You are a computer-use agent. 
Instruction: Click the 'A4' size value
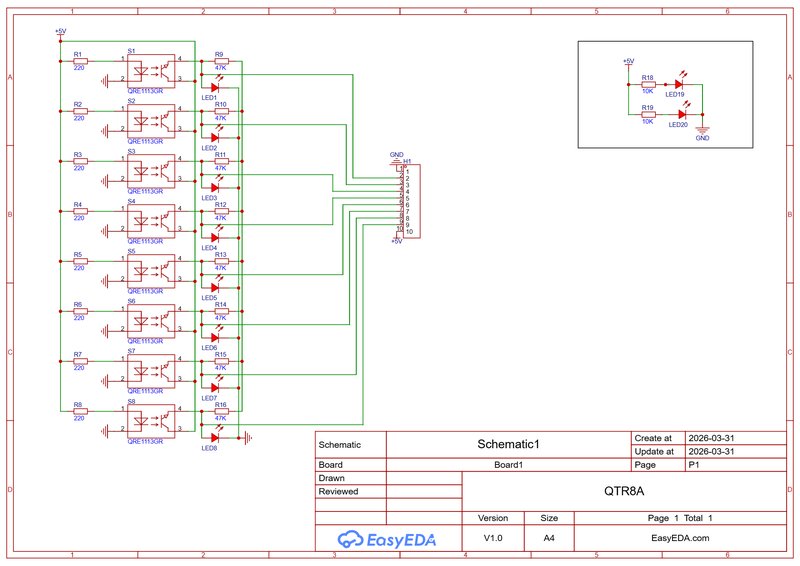(549, 538)
